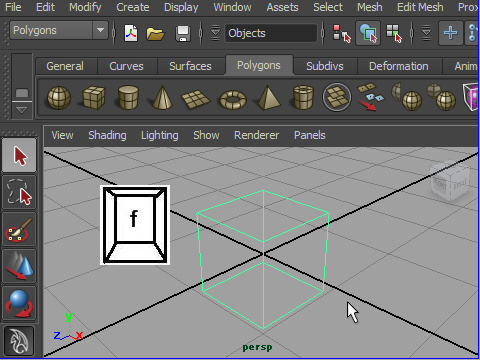
Task: Open a scene with folder icon
Action: [x=155, y=34]
